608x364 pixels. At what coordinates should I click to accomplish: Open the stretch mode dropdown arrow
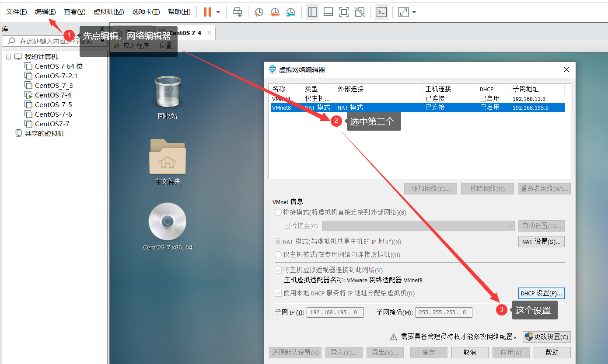coord(414,12)
